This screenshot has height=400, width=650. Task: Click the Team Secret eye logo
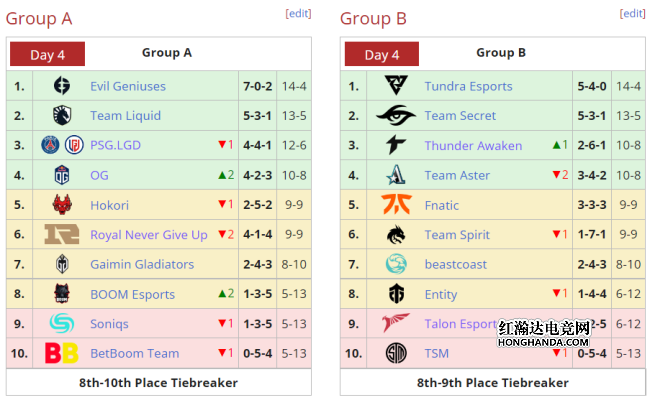(x=396, y=115)
